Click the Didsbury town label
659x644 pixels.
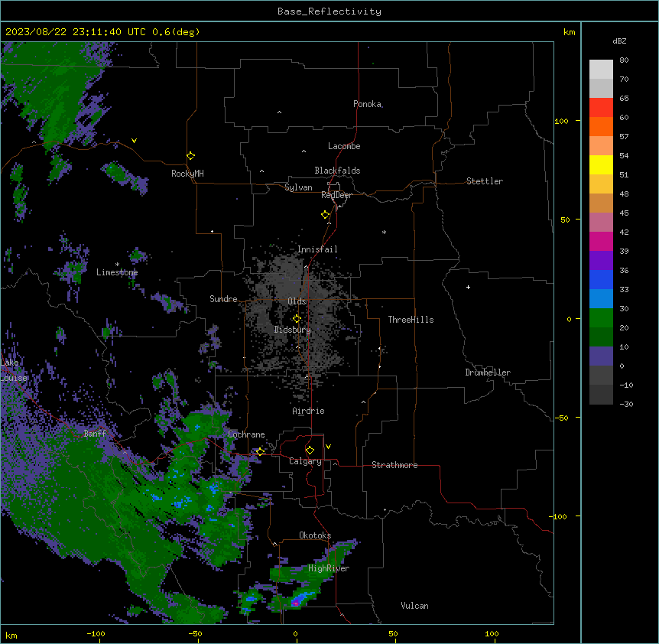pos(292,330)
